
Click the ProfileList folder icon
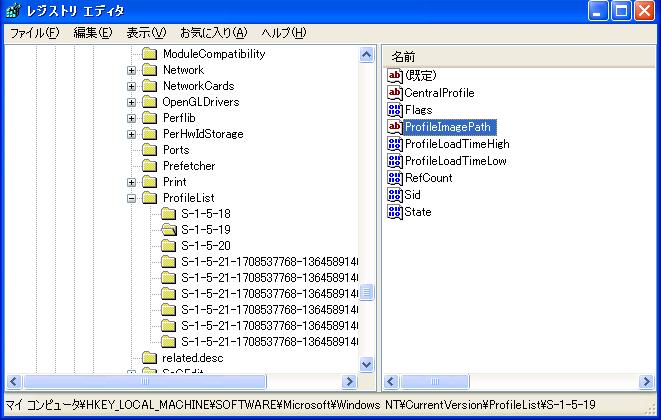[150, 198]
